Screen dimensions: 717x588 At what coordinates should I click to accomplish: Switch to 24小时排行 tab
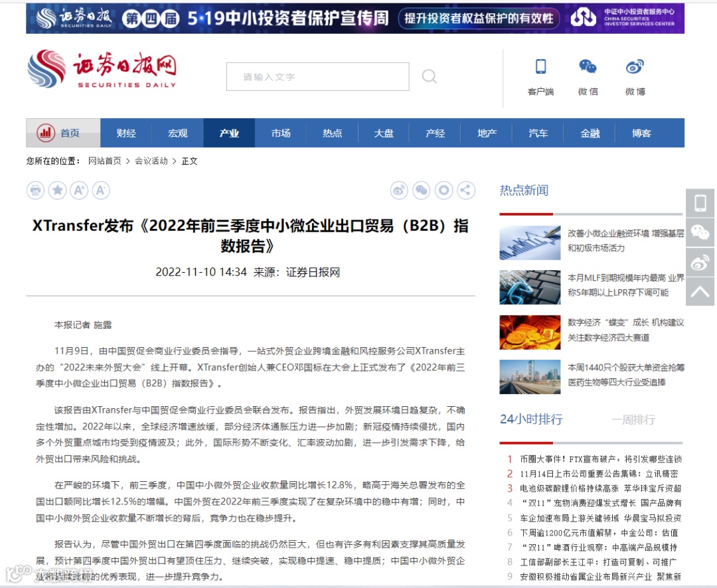click(531, 419)
